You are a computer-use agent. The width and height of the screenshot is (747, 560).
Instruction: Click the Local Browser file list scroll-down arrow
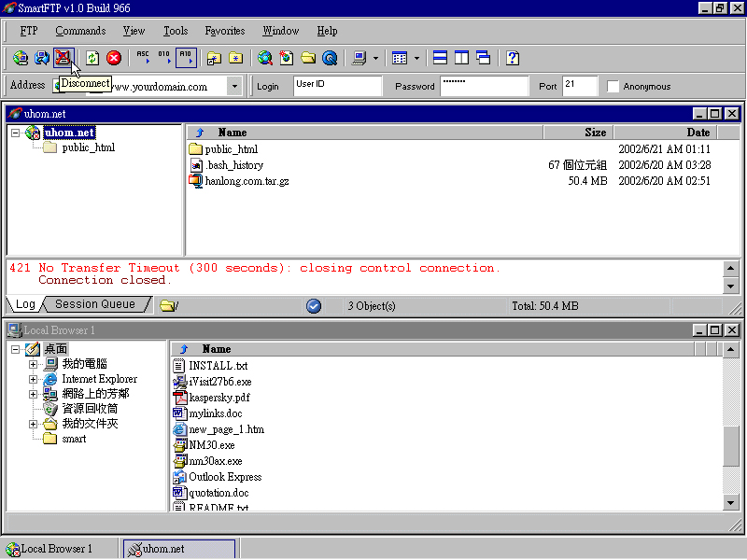pos(731,503)
